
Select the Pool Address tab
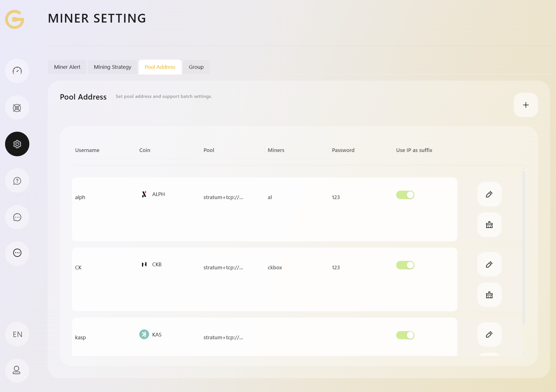[160, 67]
